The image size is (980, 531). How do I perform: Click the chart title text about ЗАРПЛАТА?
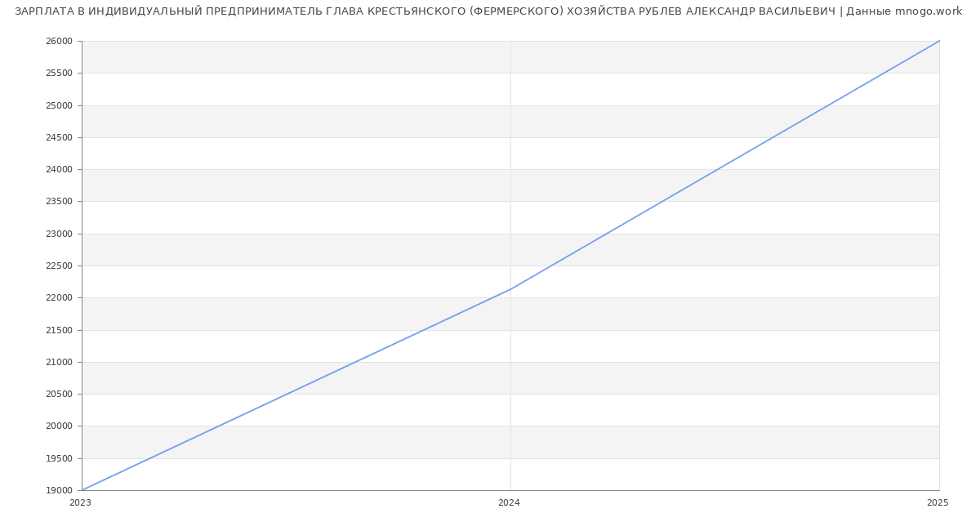click(488, 11)
